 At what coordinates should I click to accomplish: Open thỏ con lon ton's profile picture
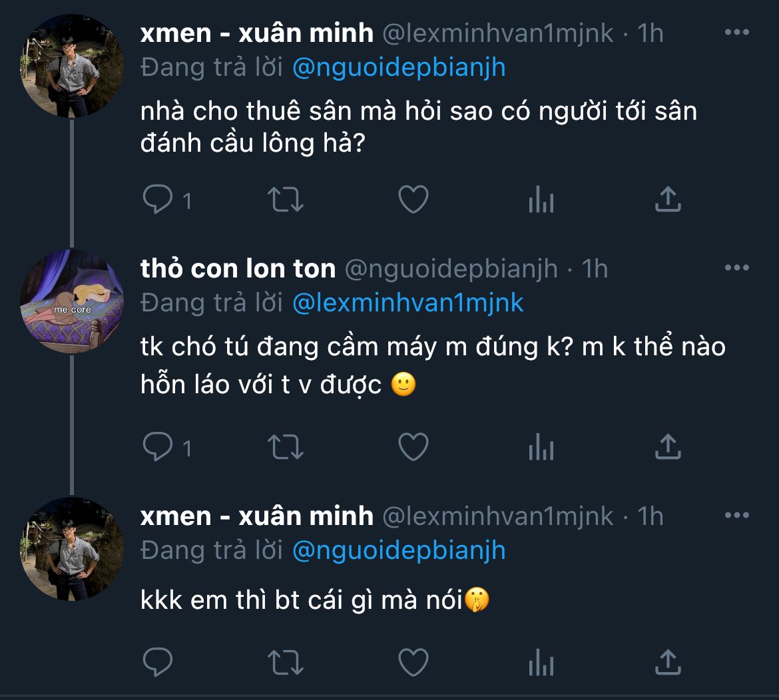click(72, 301)
